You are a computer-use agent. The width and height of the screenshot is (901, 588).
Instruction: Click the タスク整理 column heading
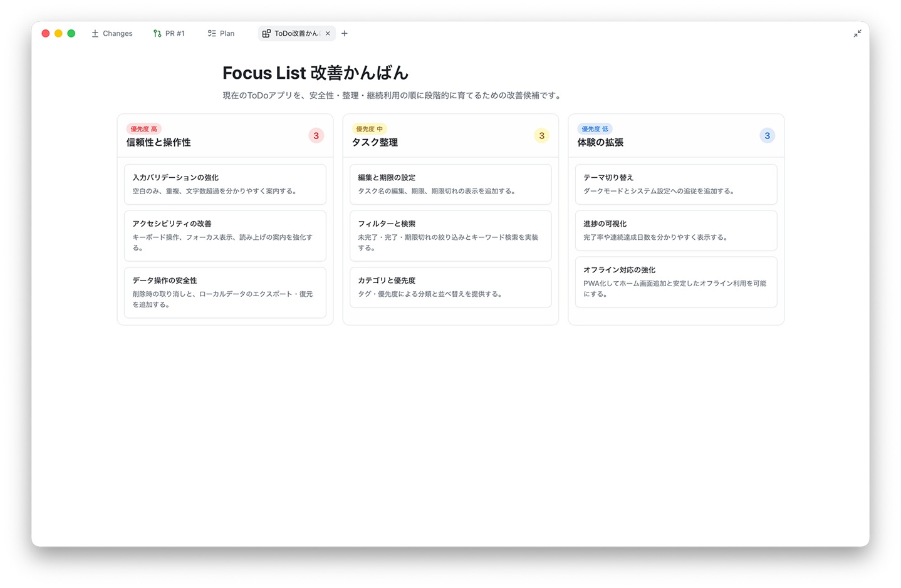375,142
